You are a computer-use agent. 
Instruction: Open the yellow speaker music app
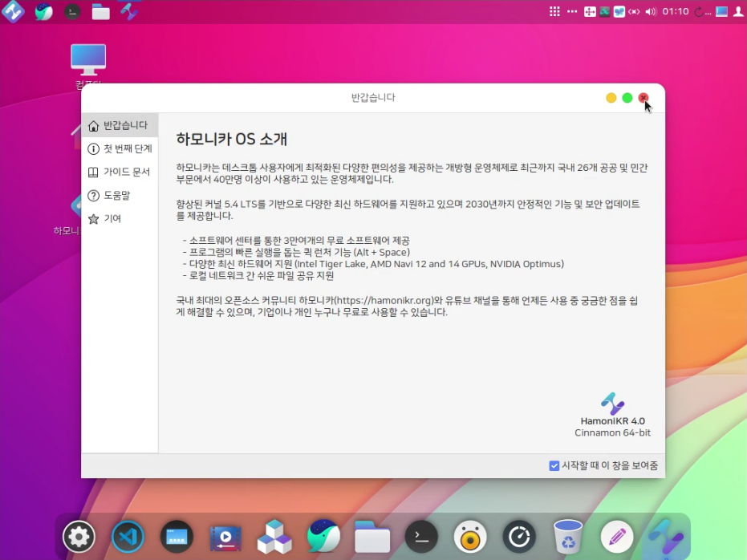tap(470, 537)
